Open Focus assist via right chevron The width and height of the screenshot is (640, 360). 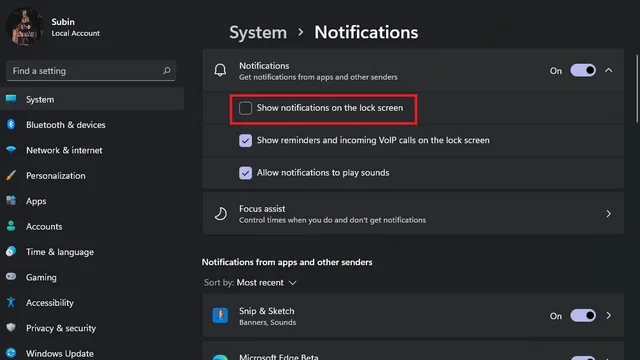[609, 213]
